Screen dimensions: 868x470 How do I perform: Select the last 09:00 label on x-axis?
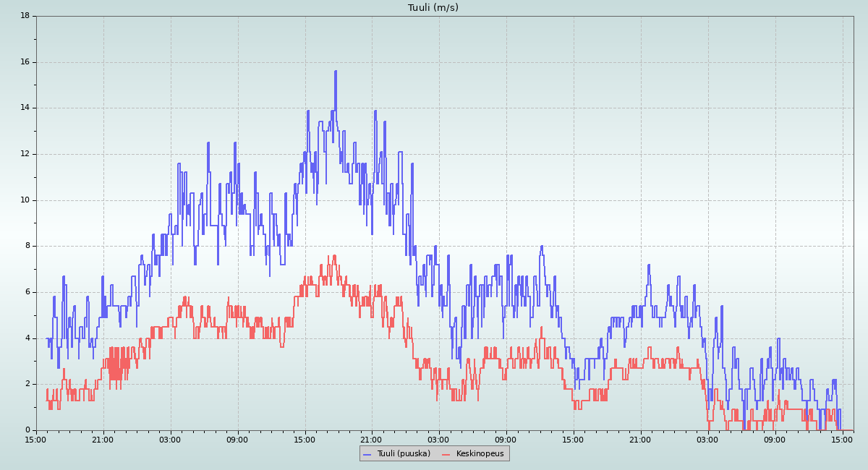coord(775,440)
